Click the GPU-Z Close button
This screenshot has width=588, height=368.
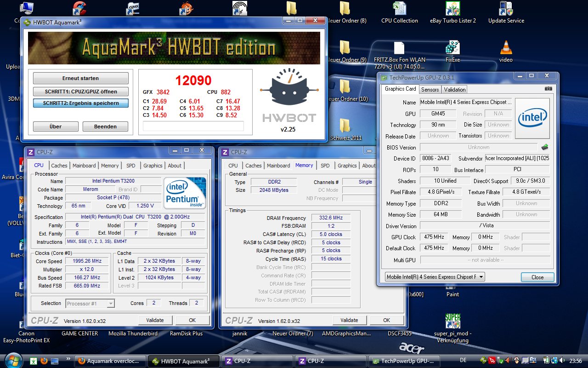(x=537, y=277)
